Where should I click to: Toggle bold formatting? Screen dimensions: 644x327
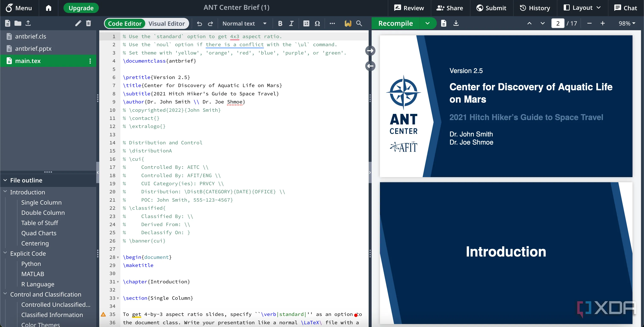pos(280,23)
